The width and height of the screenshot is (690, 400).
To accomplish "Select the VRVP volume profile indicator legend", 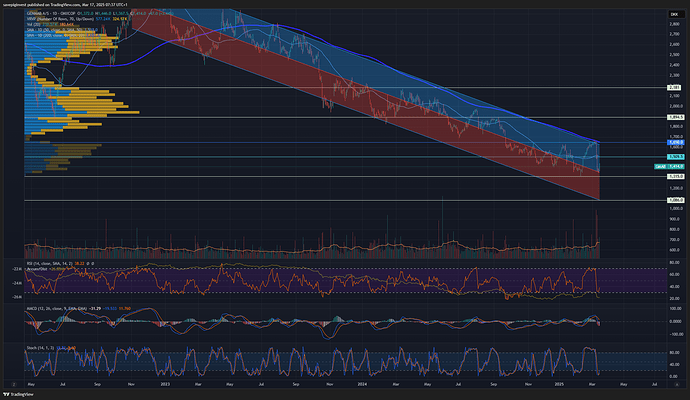I will pyautogui.click(x=60, y=19).
